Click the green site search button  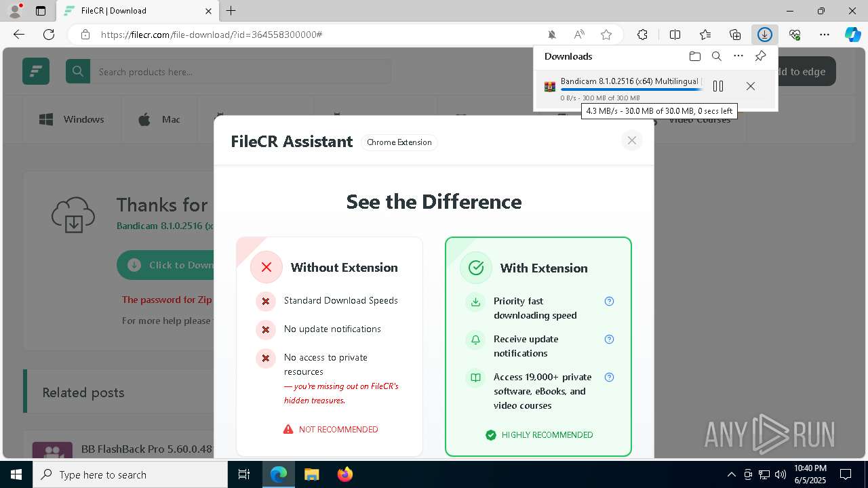coord(78,71)
